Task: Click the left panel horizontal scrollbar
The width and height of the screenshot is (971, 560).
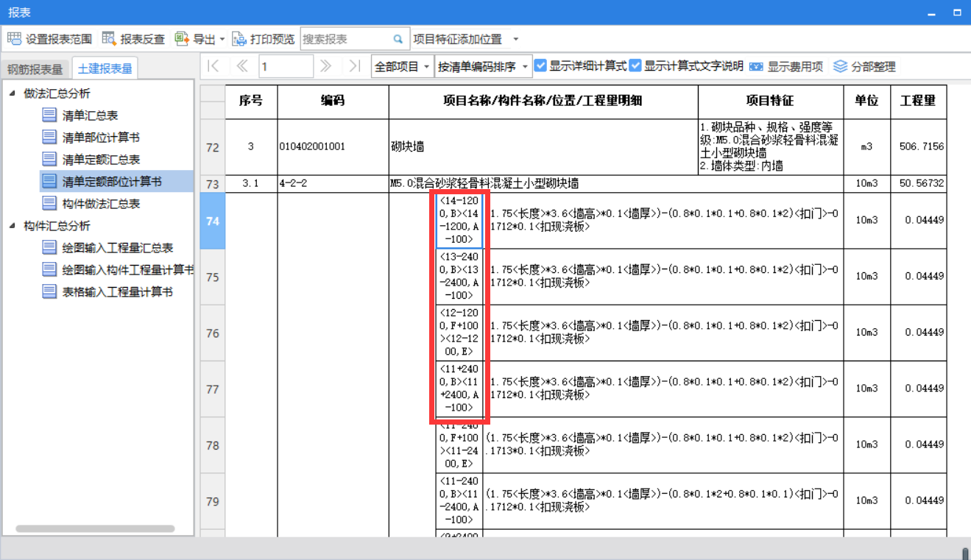Action: tap(95, 528)
